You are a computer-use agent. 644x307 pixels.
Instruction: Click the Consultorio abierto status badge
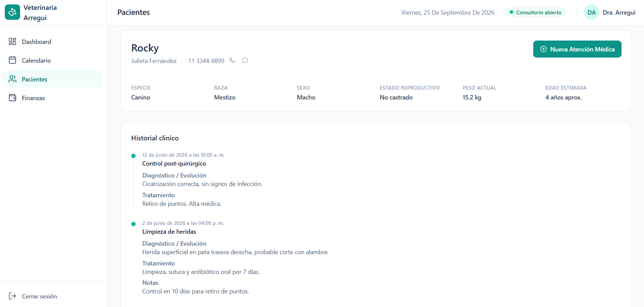coord(535,12)
